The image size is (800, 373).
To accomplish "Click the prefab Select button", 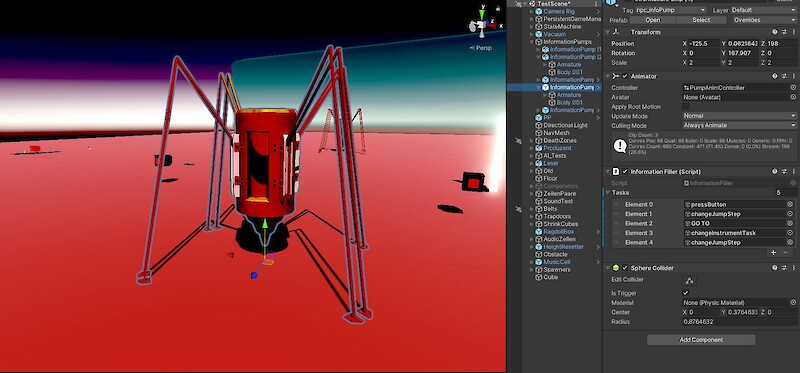I will click(x=701, y=20).
